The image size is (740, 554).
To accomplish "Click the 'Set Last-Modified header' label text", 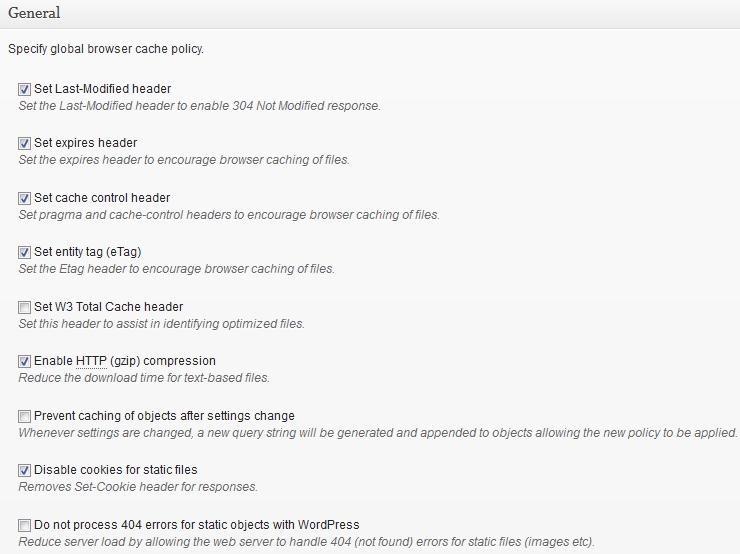I will [x=102, y=89].
